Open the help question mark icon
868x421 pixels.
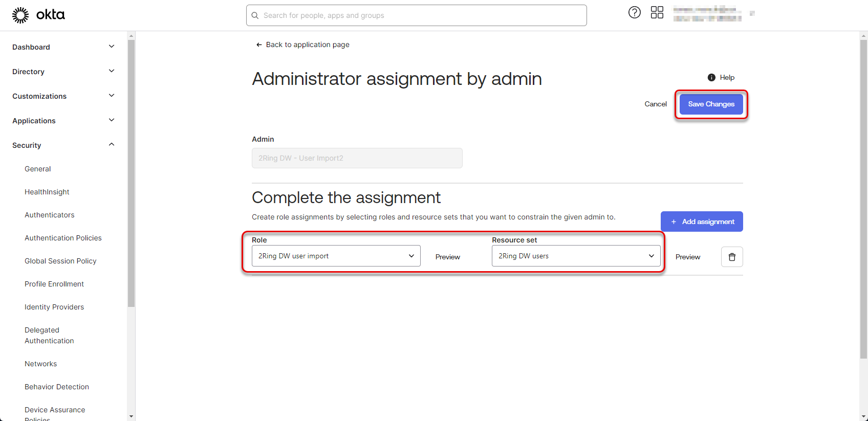click(634, 13)
